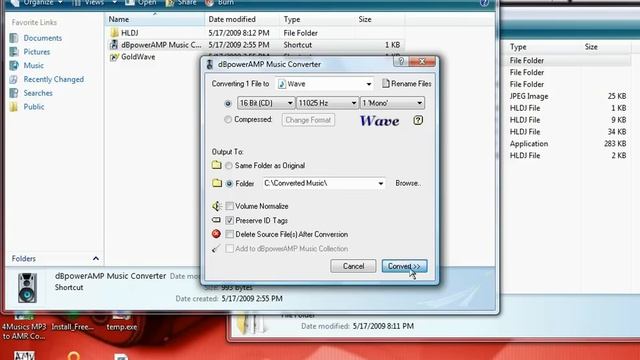The width and height of the screenshot is (640, 360).
Task: Click the Music favorite link icon
Action: pyautogui.click(x=14, y=65)
